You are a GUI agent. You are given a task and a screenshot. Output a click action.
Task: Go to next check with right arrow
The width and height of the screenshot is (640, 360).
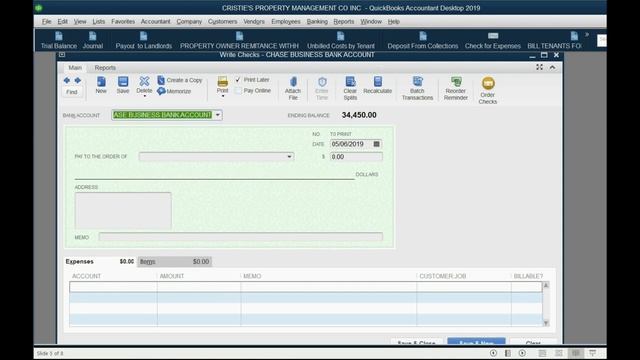pyautogui.click(x=78, y=80)
